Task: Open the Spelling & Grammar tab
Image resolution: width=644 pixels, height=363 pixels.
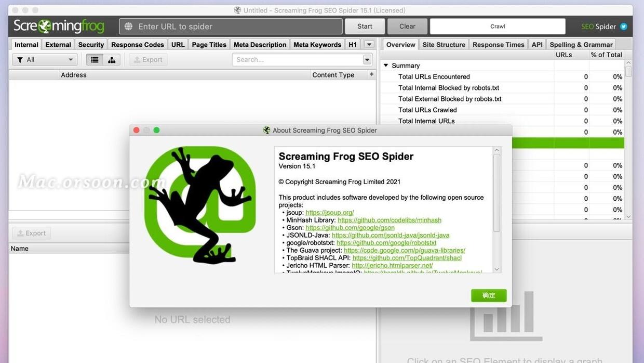Action: click(x=581, y=45)
